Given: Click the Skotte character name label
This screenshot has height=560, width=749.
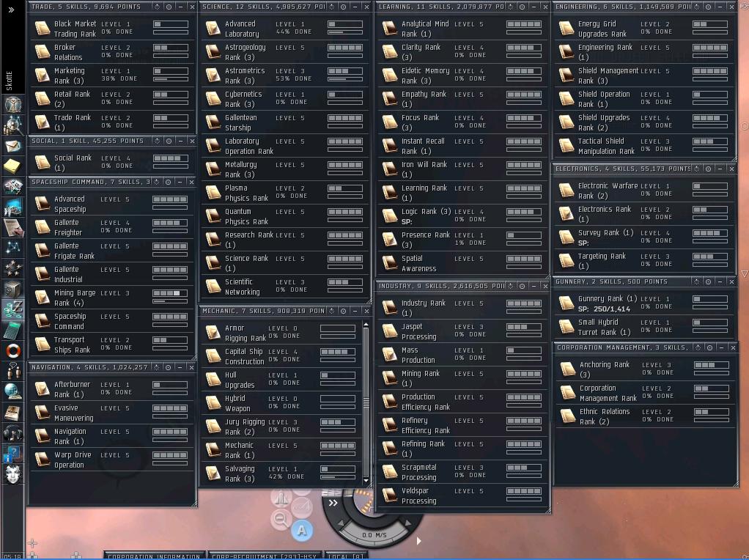Looking at the screenshot, I should 9,81.
